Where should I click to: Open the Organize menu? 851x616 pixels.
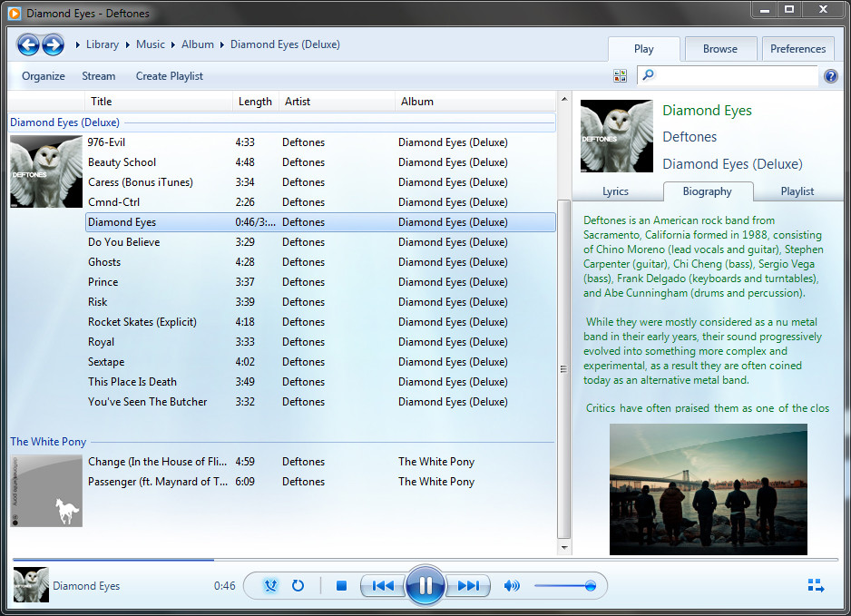click(x=44, y=76)
